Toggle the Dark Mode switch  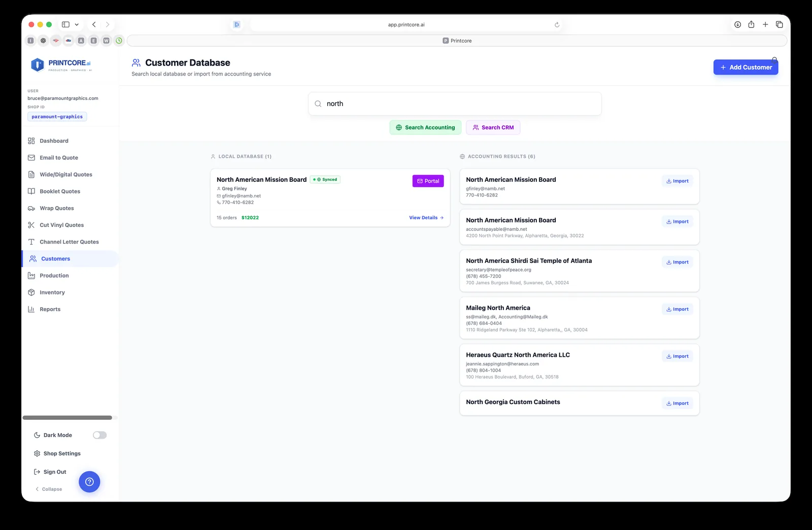pos(99,435)
